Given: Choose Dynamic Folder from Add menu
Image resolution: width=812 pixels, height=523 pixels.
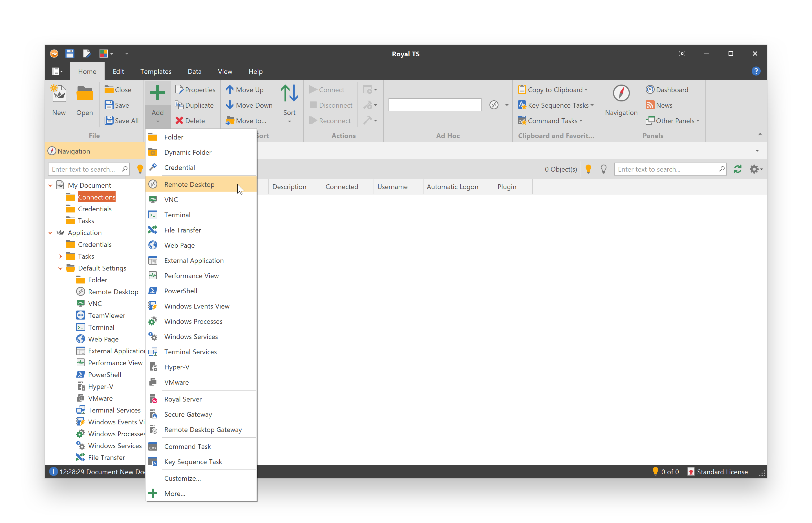Looking at the screenshot, I should coord(201,152).
